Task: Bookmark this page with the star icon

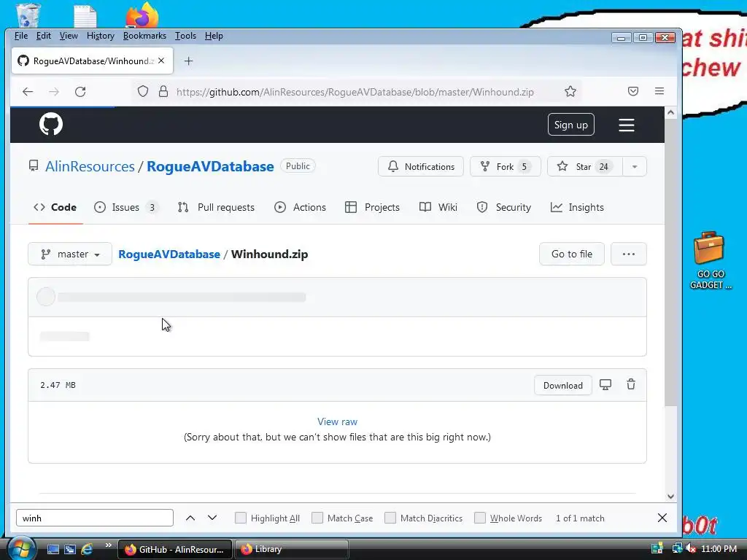Action: [570, 91]
